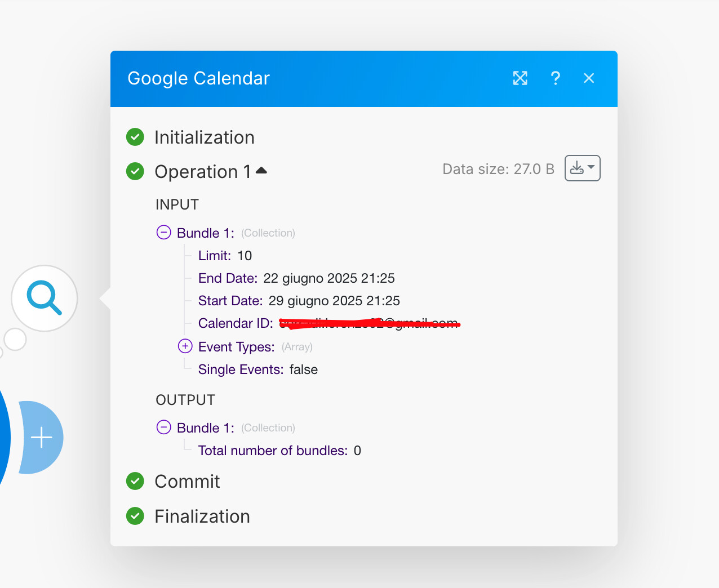Image resolution: width=719 pixels, height=588 pixels.
Task: Expand the Google Calendar panel to fullscreen
Action: [x=520, y=78]
